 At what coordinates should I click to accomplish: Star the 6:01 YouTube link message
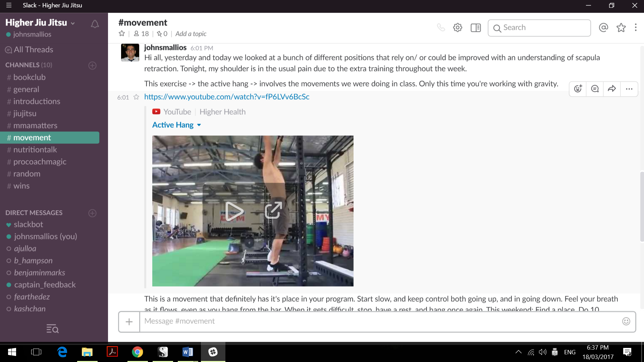[x=136, y=97]
